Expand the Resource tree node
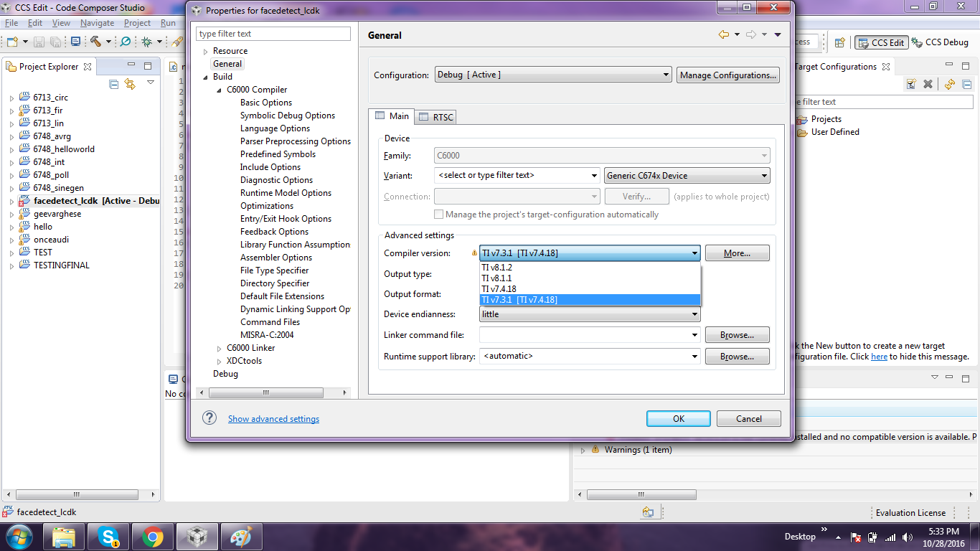The width and height of the screenshot is (980, 551). click(x=205, y=52)
